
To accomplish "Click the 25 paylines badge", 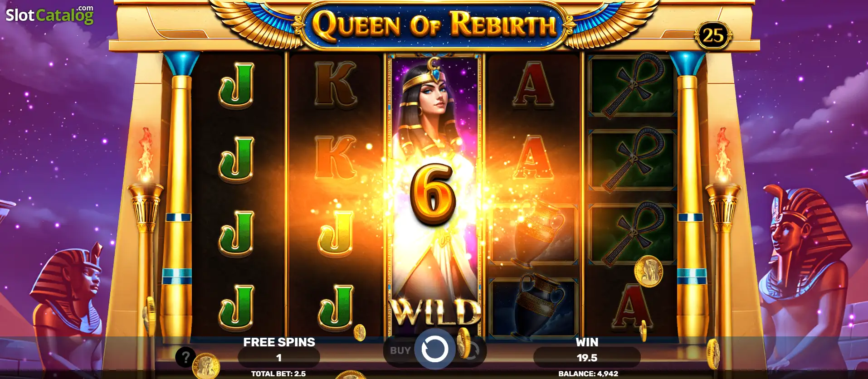I will 712,35.
